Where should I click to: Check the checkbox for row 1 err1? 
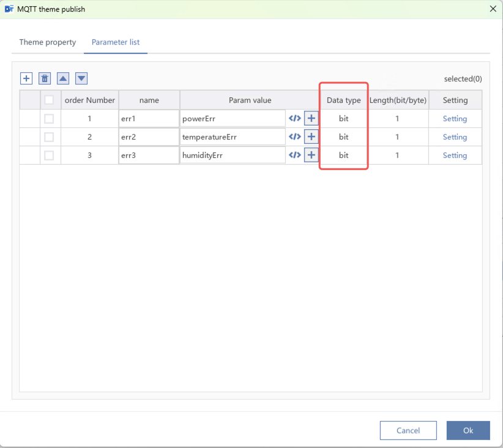click(x=49, y=119)
